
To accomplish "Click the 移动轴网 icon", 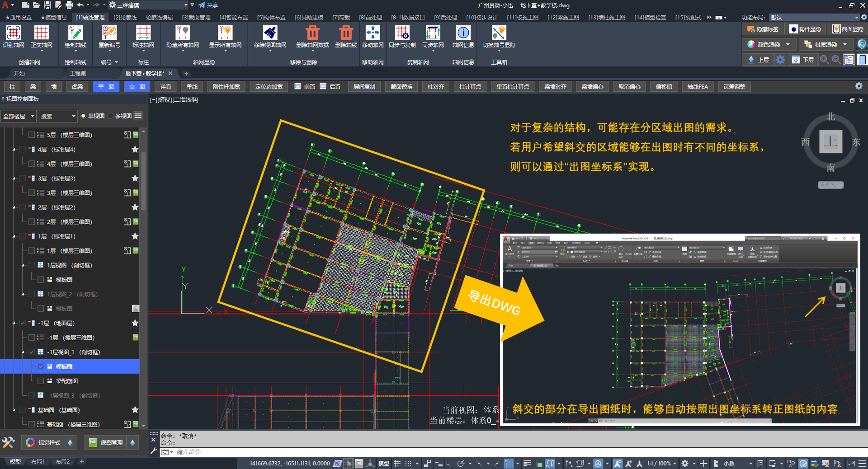I will tap(373, 33).
